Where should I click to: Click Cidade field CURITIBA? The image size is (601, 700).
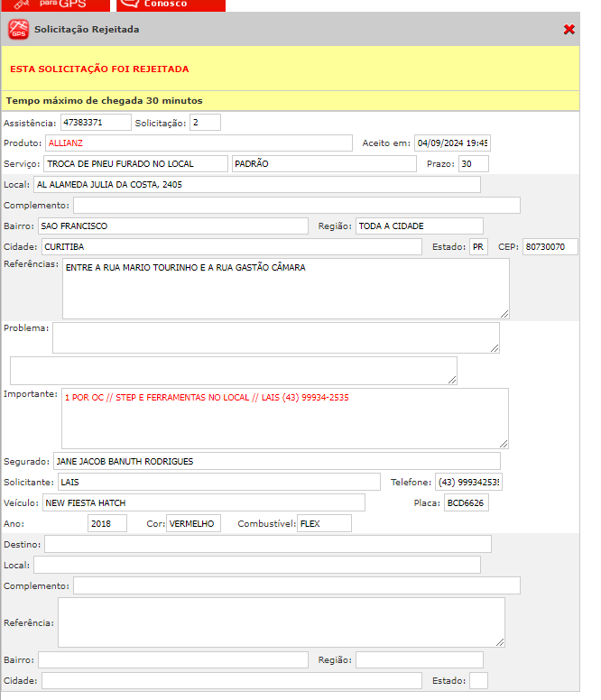coord(232,247)
